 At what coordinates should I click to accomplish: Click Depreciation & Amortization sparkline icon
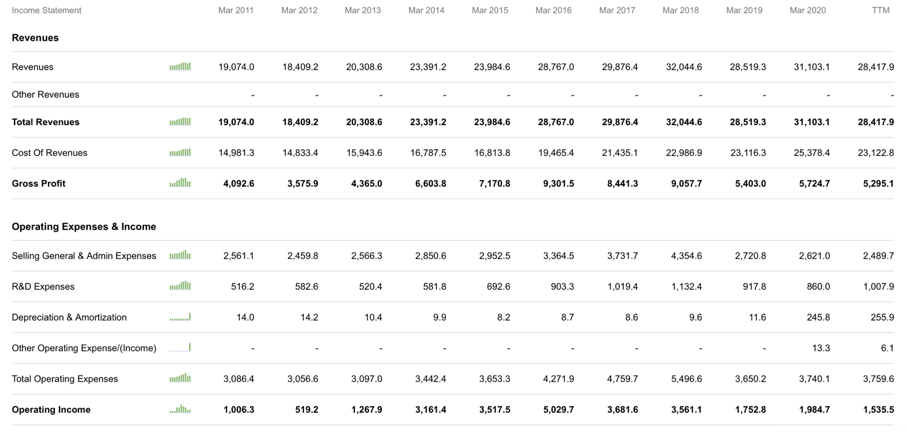[x=180, y=316]
